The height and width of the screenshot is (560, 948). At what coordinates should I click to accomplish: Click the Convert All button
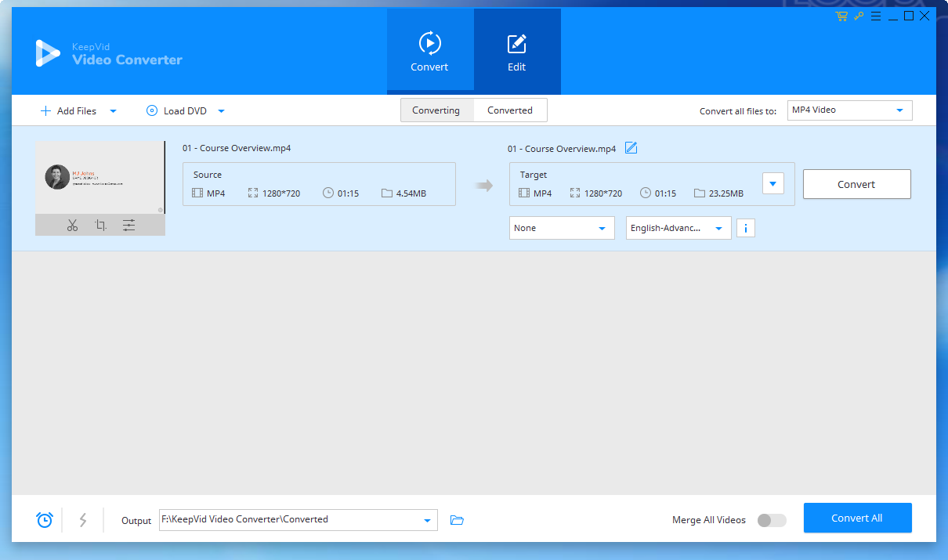pyautogui.click(x=857, y=518)
